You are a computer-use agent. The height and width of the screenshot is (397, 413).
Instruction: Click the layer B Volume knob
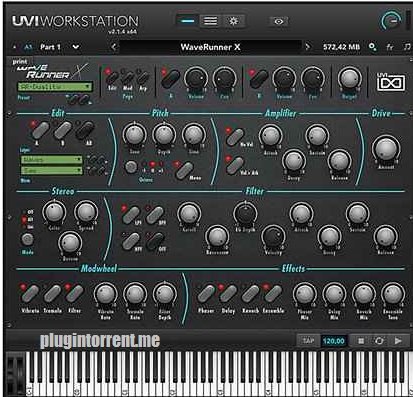[284, 78]
